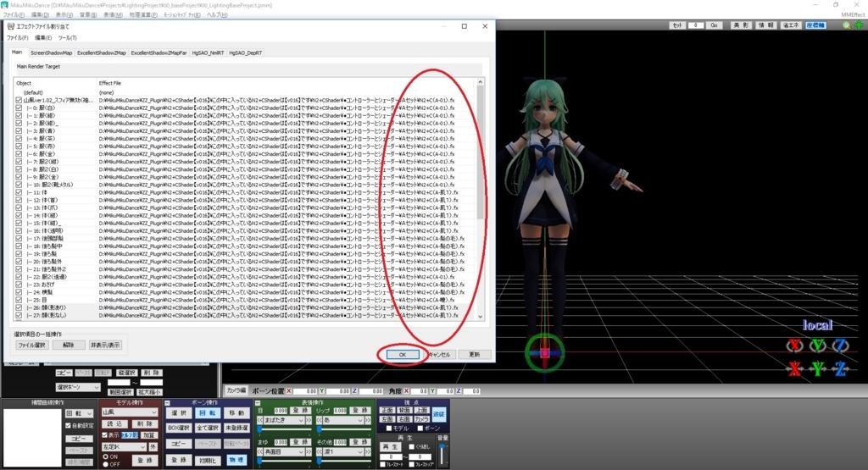This screenshot has height=470, width=868.
Task: Enable the モデル view follow checkbox
Action: (388, 429)
